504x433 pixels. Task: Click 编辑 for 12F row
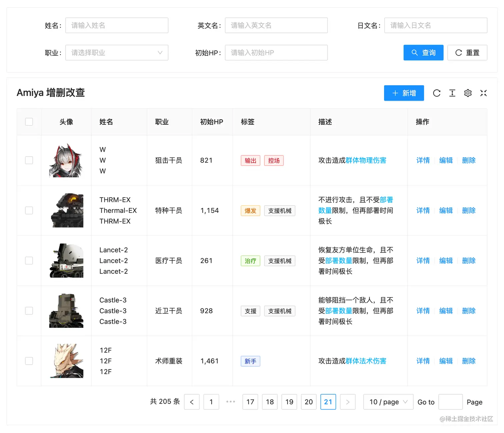point(446,361)
